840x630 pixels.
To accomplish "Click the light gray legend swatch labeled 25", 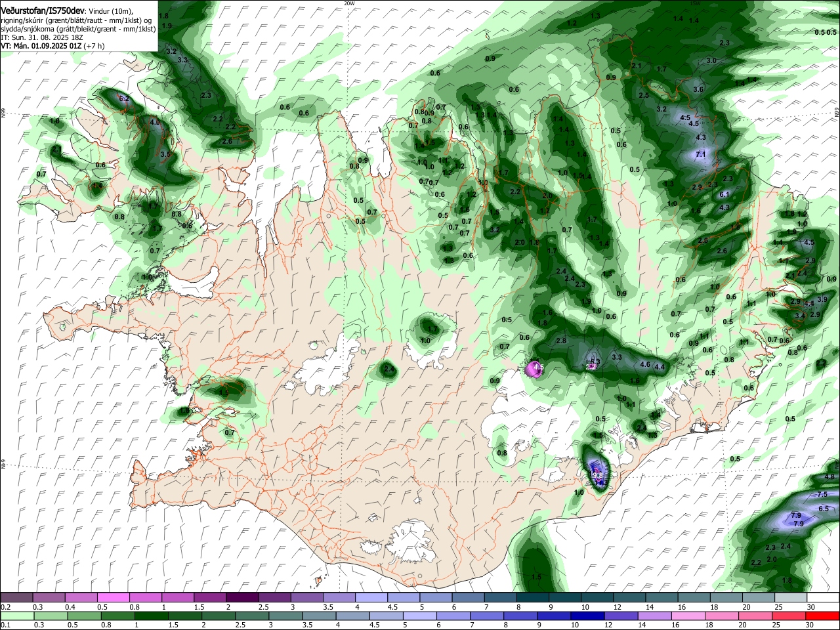I will (x=790, y=598).
